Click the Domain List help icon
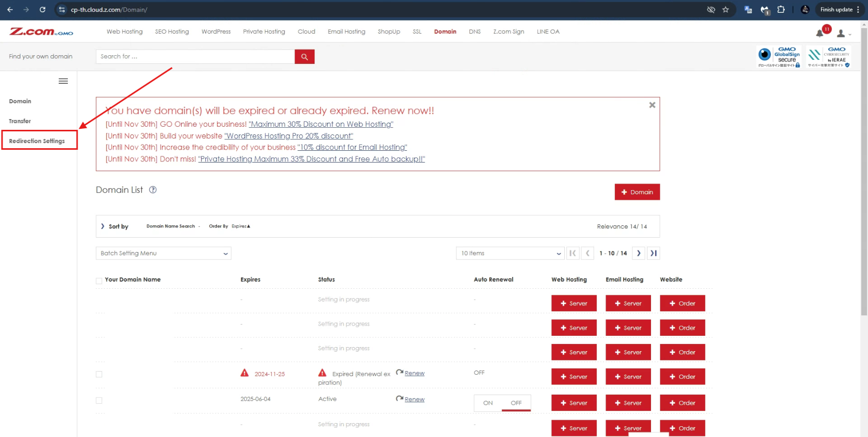Image resolution: width=868 pixels, height=437 pixels. pyautogui.click(x=153, y=190)
